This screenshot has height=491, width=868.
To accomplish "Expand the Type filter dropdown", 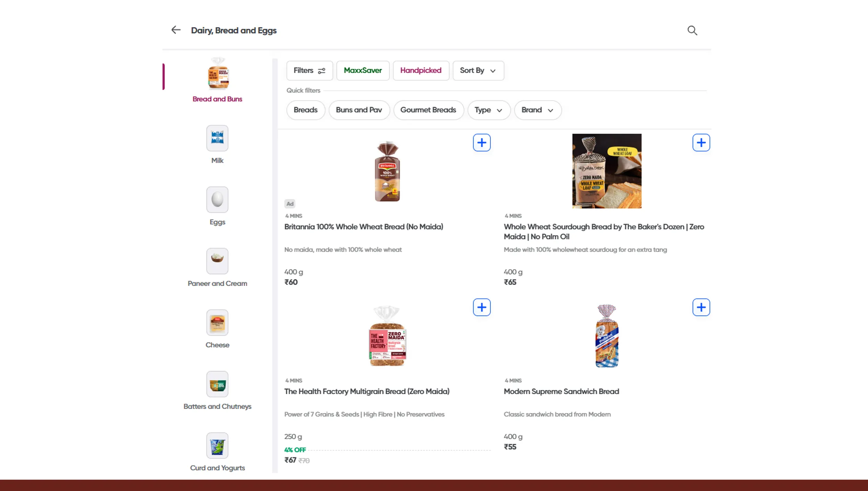I will 488,110.
